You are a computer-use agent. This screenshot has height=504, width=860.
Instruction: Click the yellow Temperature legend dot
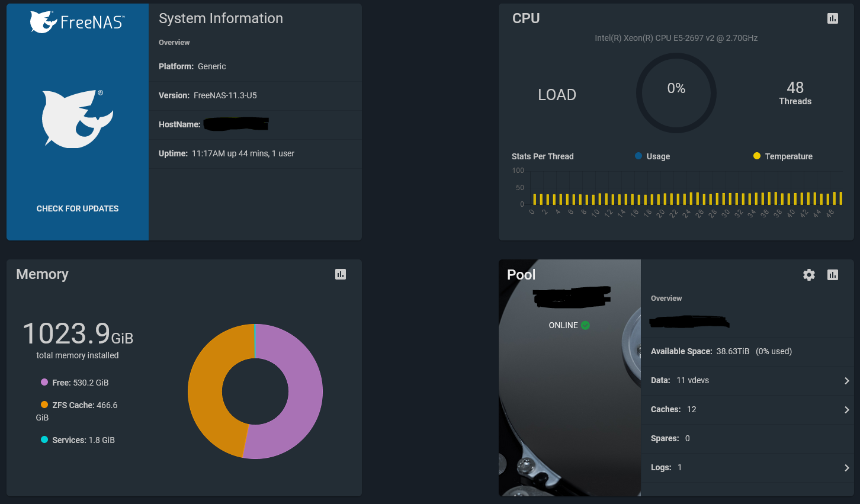point(757,156)
